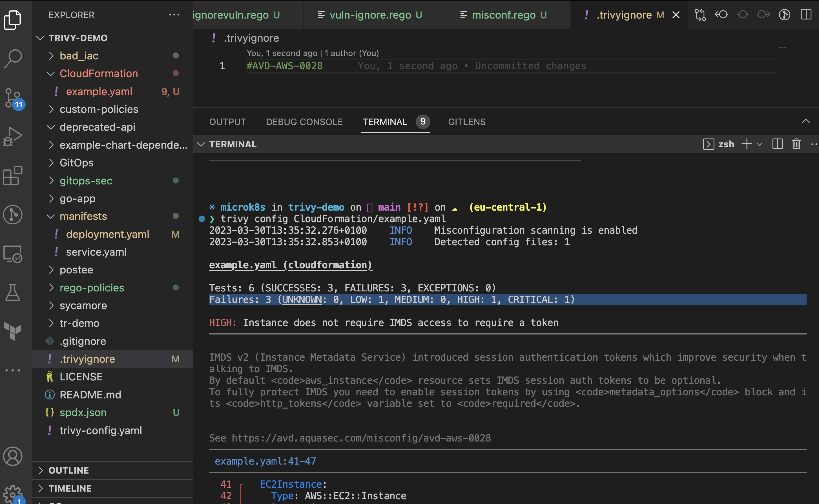Switch to the GITLENS panel tab
The image size is (819, 504).
(x=466, y=122)
